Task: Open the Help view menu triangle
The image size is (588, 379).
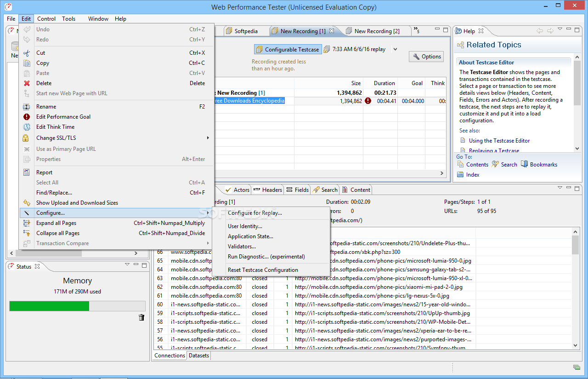Action: pyautogui.click(x=560, y=29)
